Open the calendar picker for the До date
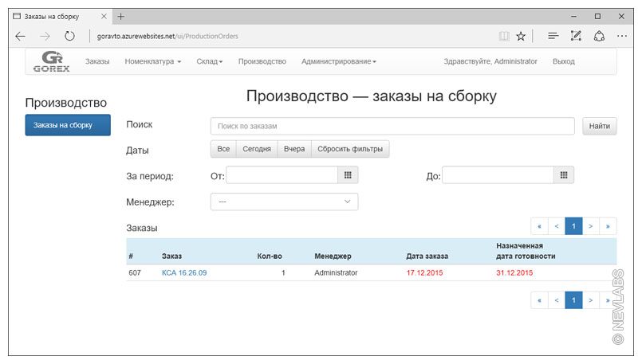Image resolution: width=642 pixels, height=364 pixels. click(563, 175)
